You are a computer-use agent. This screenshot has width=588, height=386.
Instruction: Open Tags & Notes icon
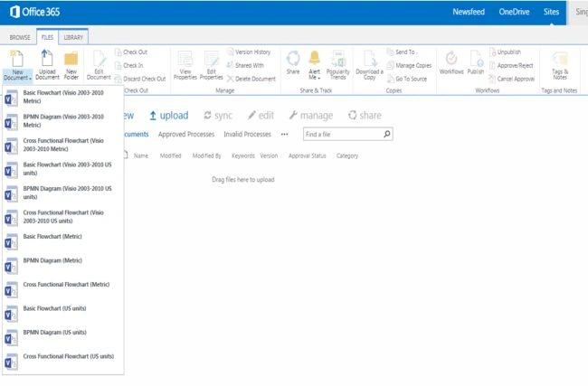560,64
